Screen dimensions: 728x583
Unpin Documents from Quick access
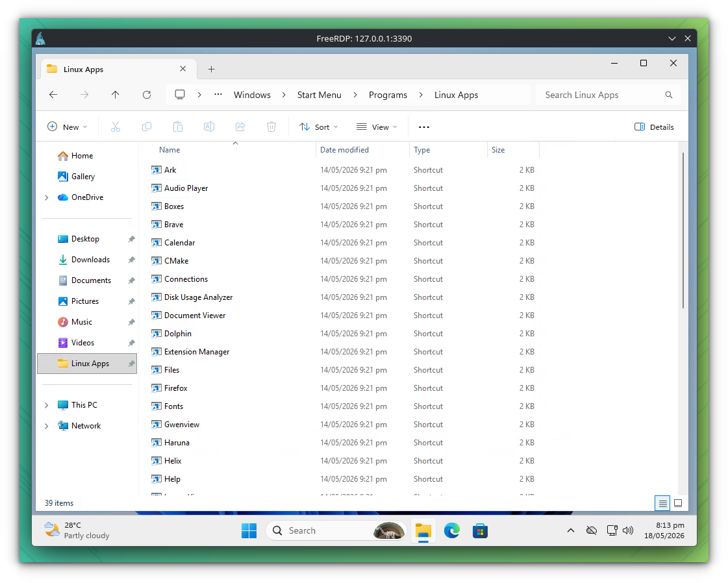coord(131,281)
